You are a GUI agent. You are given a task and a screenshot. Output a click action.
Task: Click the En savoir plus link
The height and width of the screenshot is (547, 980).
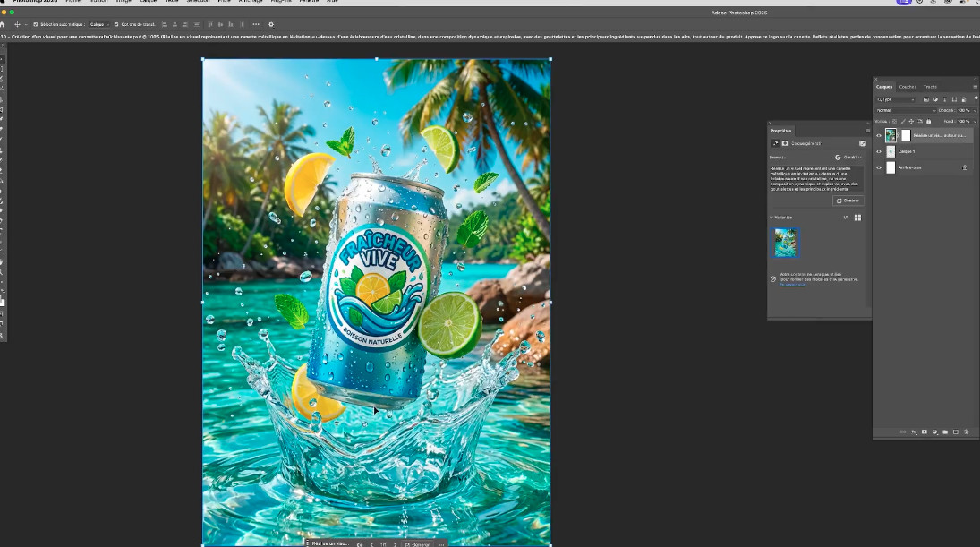click(791, 284)
